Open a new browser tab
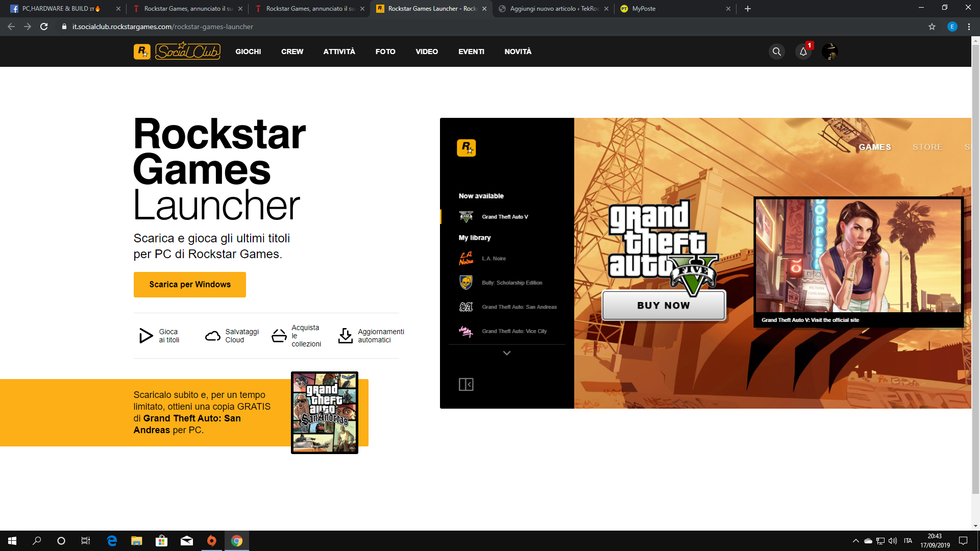Image resolution: width=980 pixels, height=551 pixels. (748, 9)
